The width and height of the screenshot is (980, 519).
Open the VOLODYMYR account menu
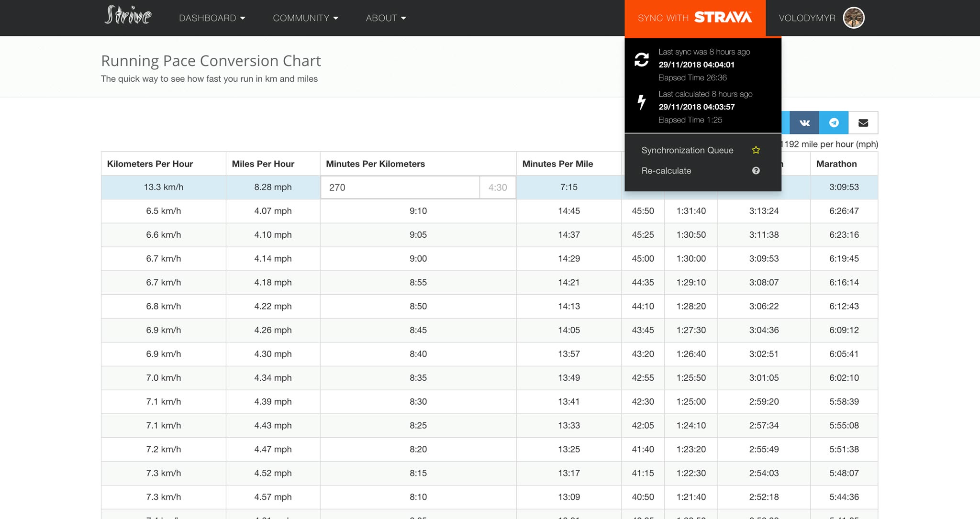coord(808,18)
